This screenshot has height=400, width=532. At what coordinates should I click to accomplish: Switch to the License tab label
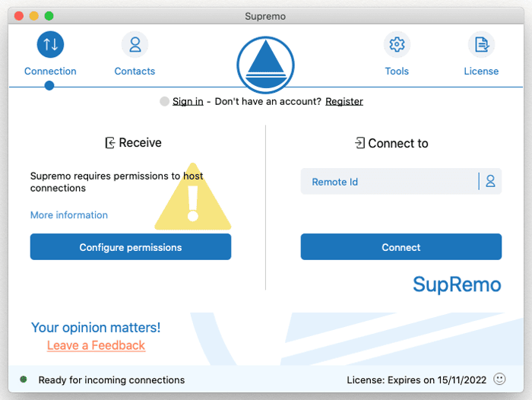coord(481,71)
